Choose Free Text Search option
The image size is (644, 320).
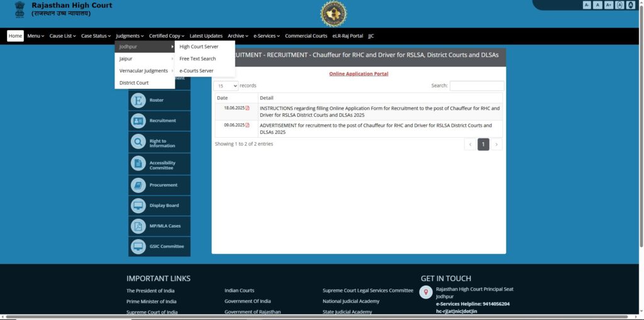(197, 58)
